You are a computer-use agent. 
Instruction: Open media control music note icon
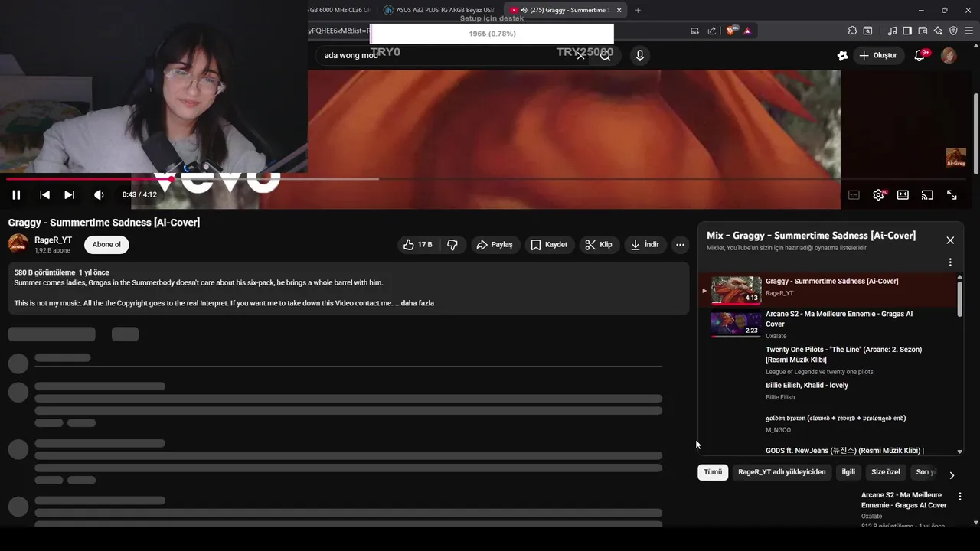click(892, 31)
